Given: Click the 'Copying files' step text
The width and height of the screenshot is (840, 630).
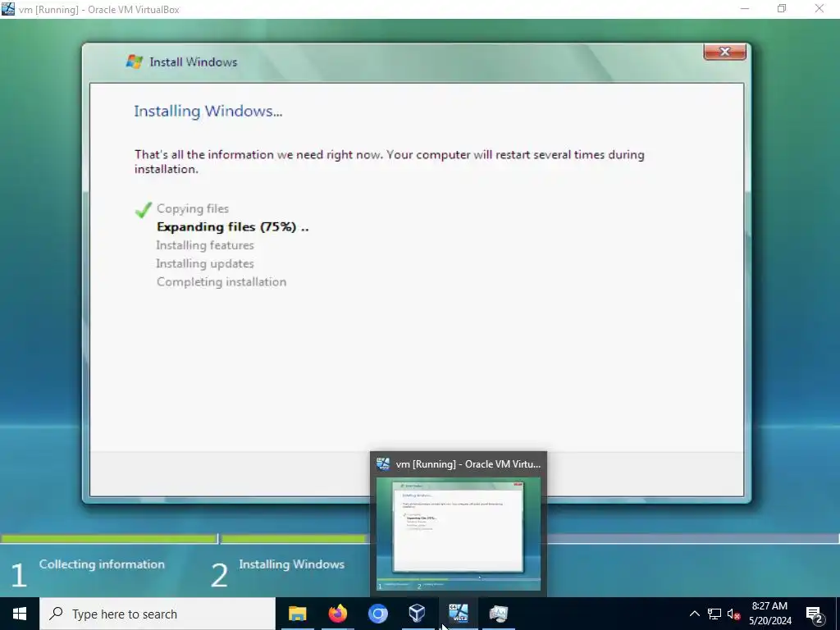Looking at the screenshot, I should (x=193, y=208).
